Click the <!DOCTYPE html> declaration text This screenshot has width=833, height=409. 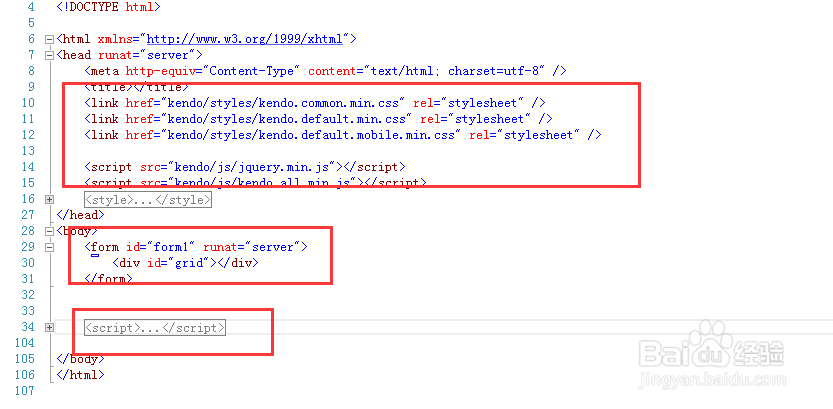[108, 7]
